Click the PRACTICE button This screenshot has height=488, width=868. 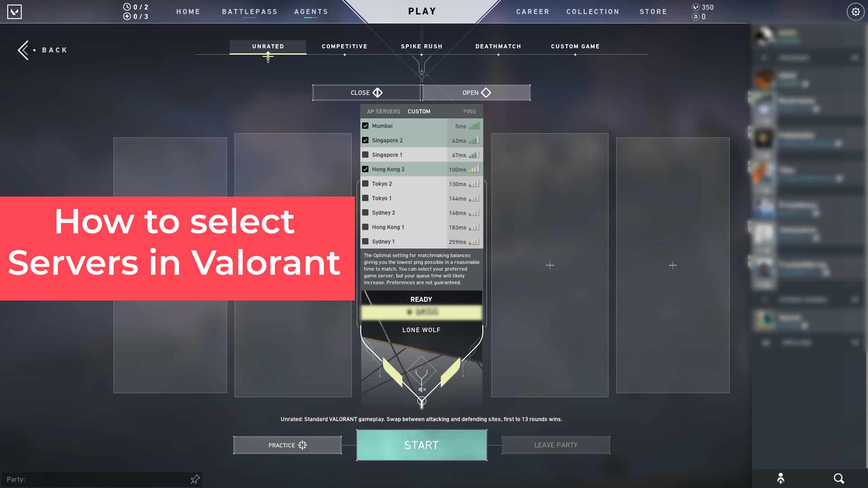coord(288,445)
